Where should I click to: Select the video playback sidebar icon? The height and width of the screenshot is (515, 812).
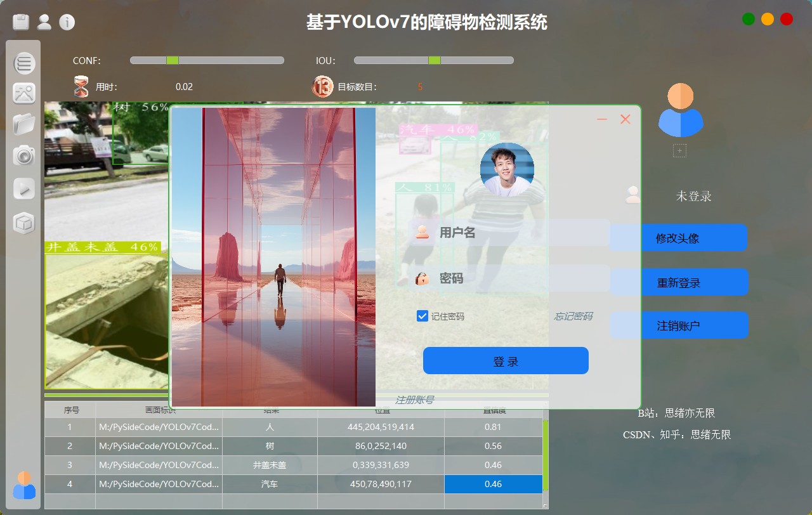(24, 188)
